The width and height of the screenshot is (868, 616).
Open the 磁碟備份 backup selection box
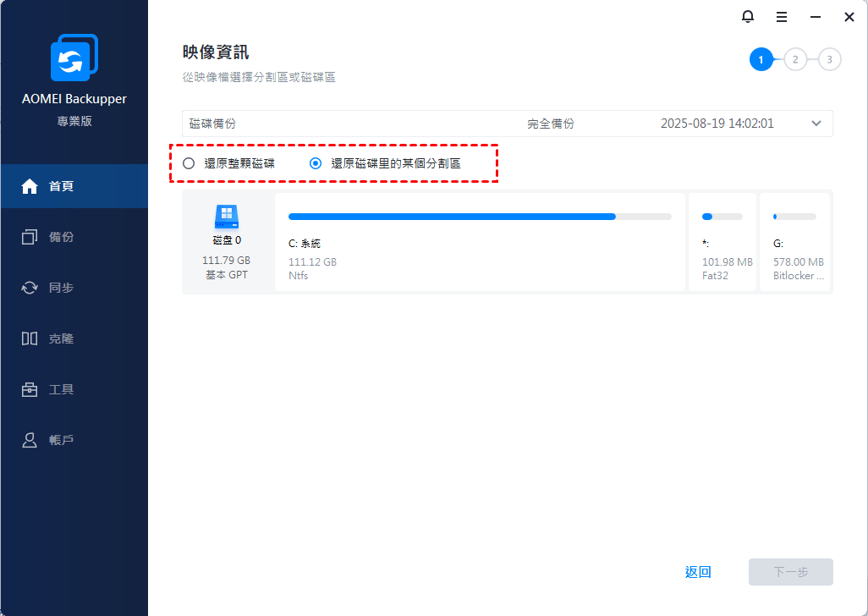(x=507, y=124)
